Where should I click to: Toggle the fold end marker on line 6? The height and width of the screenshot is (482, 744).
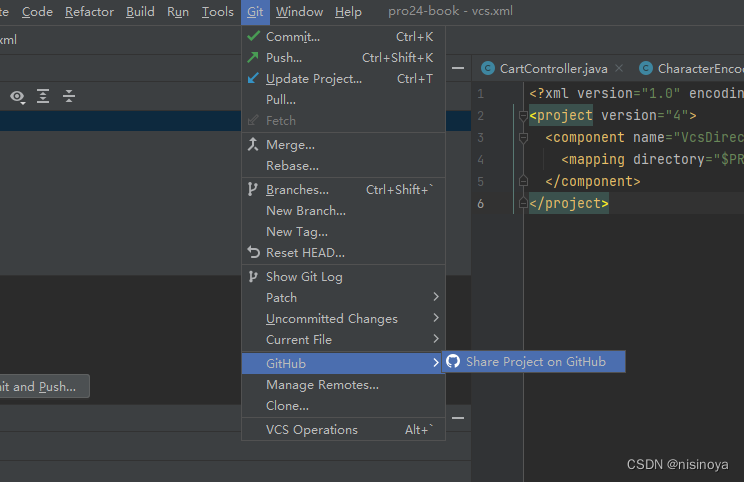tap(523, 203)
